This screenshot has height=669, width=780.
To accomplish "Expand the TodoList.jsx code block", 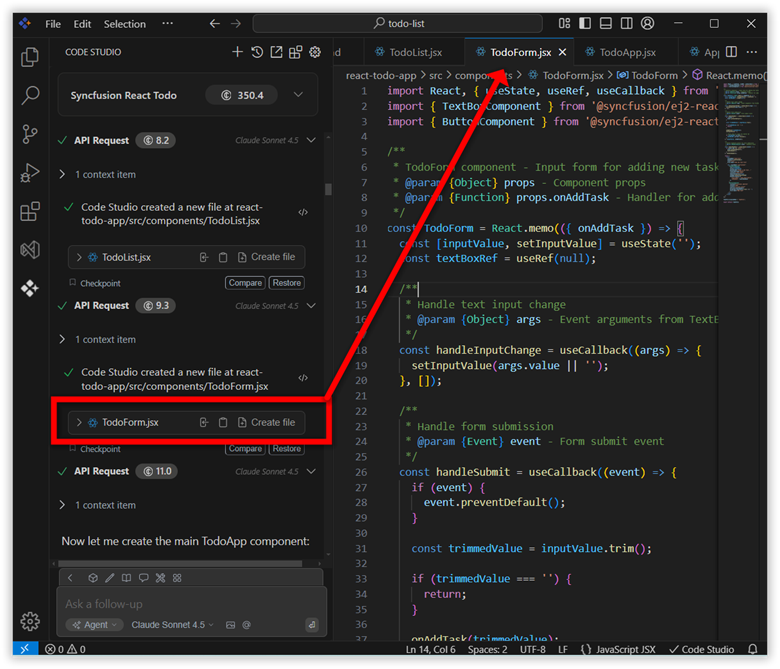I will (79, 257).
